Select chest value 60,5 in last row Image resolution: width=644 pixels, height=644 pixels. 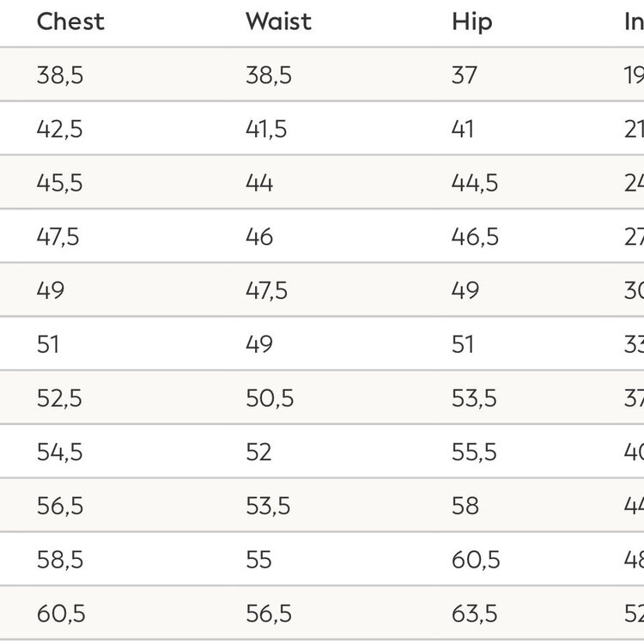(x=59, y=614)
